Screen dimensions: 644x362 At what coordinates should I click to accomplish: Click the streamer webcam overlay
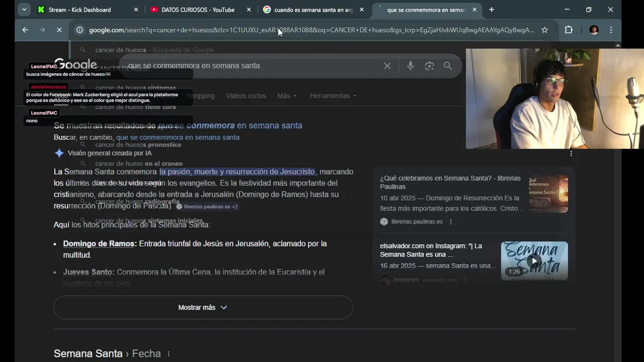click(x=554, y=99)
